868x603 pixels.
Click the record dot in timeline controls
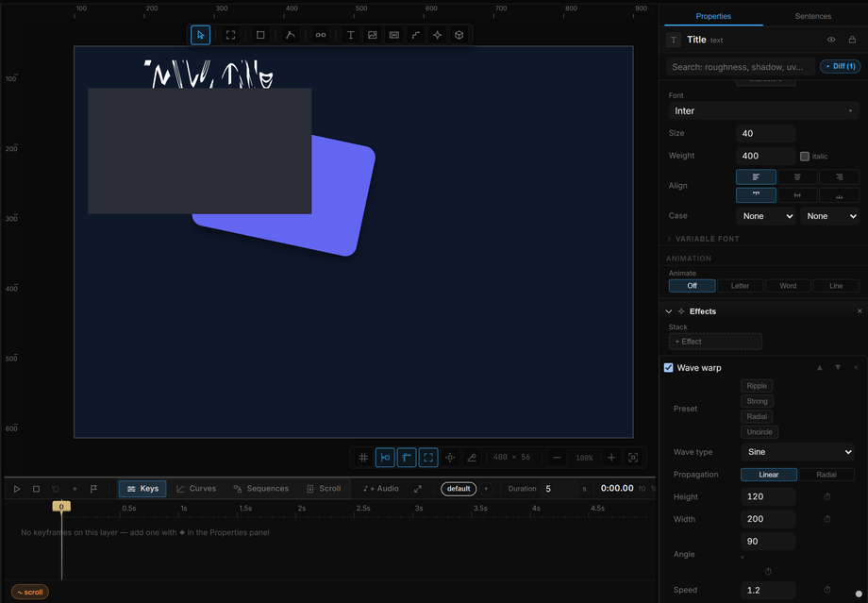75,489
